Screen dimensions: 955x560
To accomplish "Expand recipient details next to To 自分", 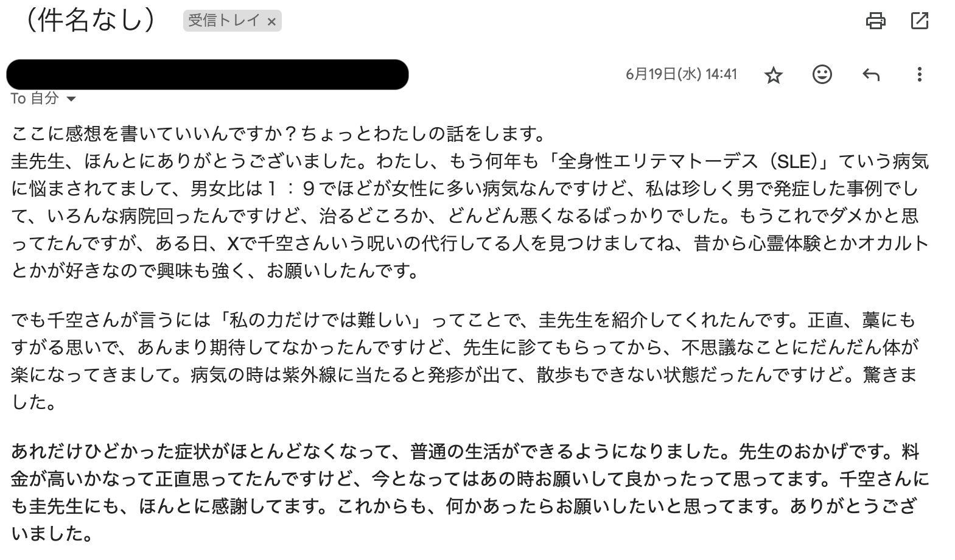I will click(x=71, y=99).
